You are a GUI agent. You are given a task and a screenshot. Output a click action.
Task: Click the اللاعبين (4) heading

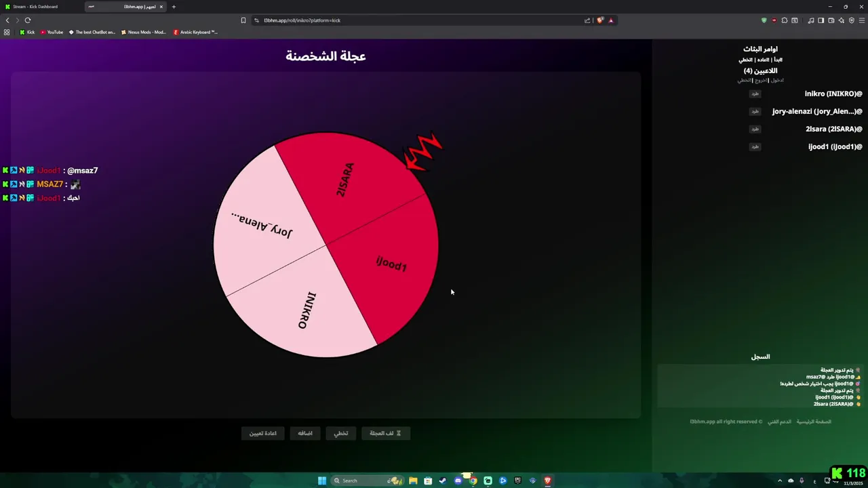[x=760, y=70]
